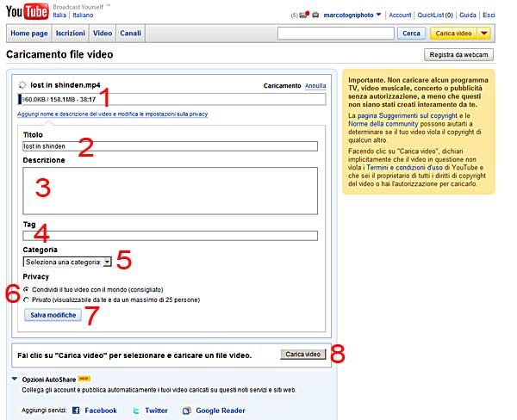Image resolution: width=517 pixels, height=420 pixels.
Task: Focus the search input field
Action: click(x=336, y=34)
